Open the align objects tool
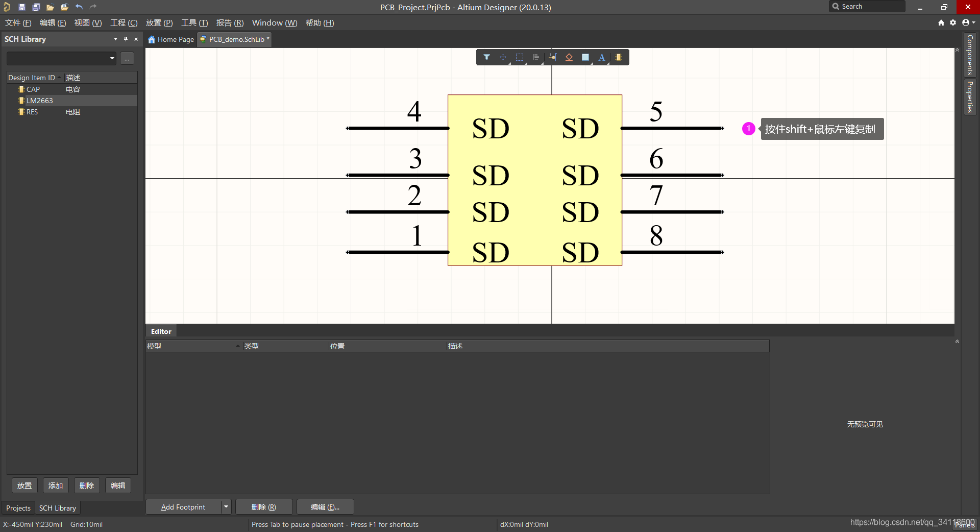 pos(536,57)
